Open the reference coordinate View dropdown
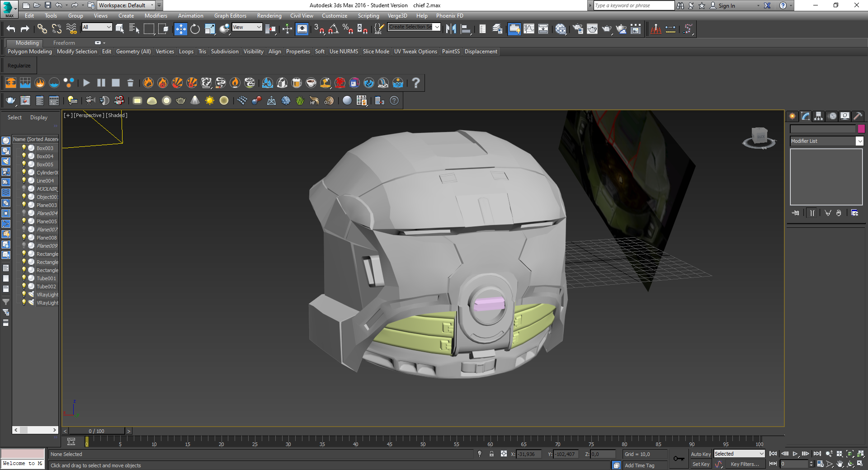Image resolution: width=868 pixels, height=470 pixels. (x=247, y=27)
